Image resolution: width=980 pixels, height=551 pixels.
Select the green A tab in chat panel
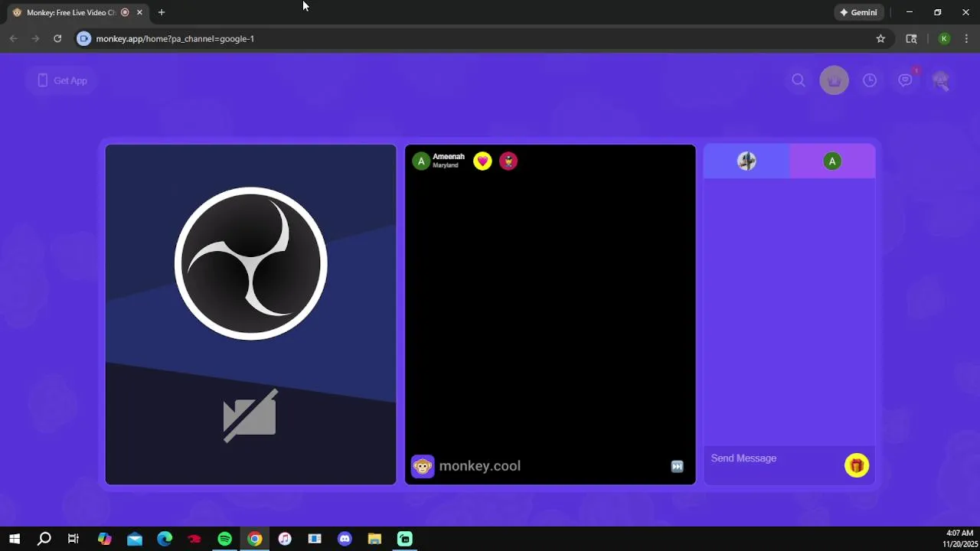pos(832,161)
